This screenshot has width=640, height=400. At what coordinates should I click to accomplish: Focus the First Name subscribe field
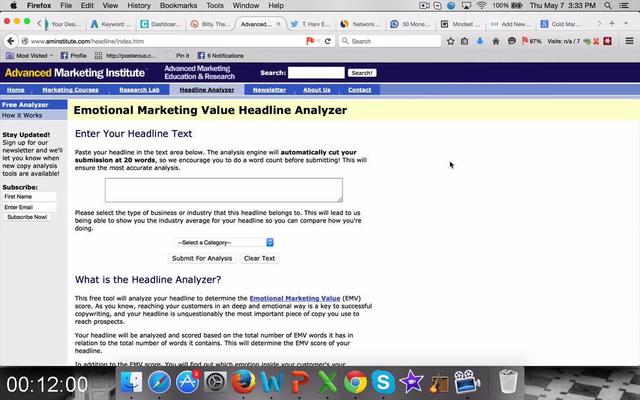(x=29, y=197)
